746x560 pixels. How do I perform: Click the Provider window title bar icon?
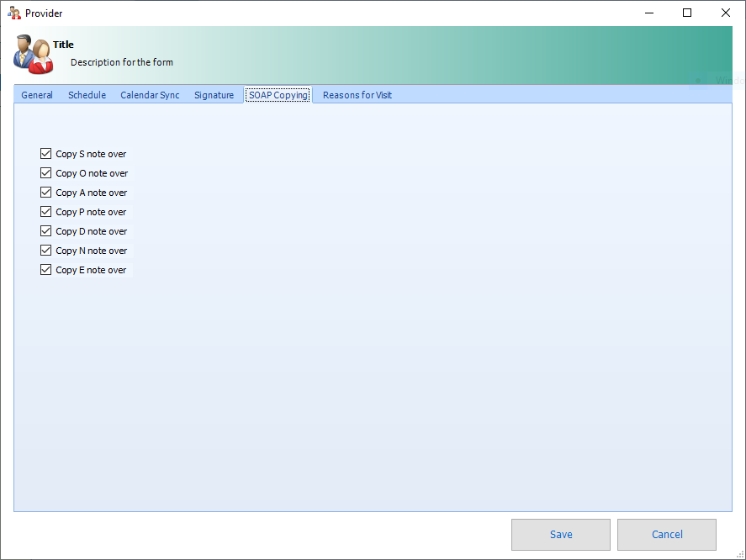[13, 13]
